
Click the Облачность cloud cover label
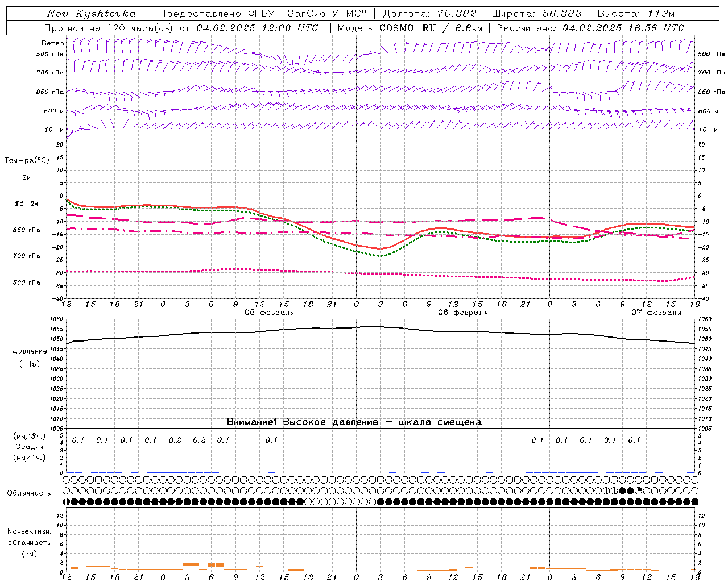(x=29, y=493)
